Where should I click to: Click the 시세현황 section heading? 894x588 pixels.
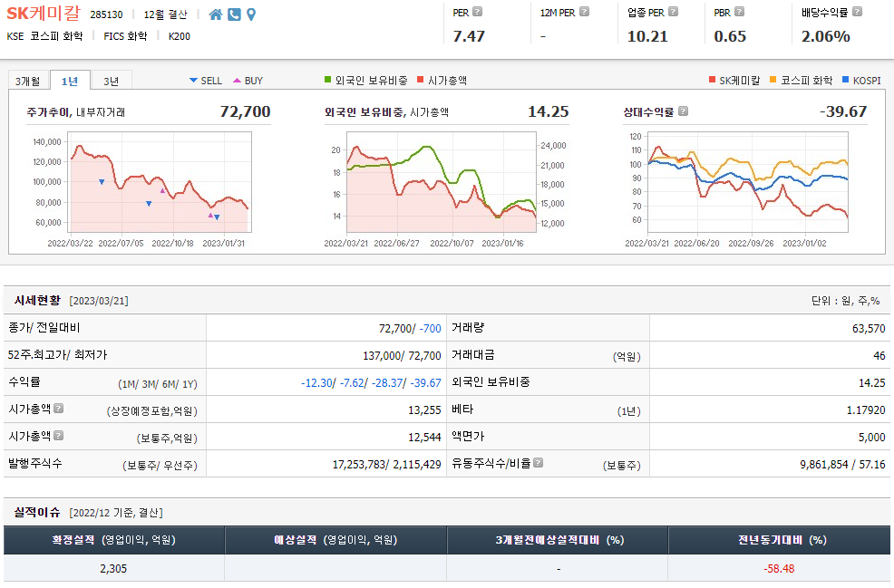[x=37, y=300]
